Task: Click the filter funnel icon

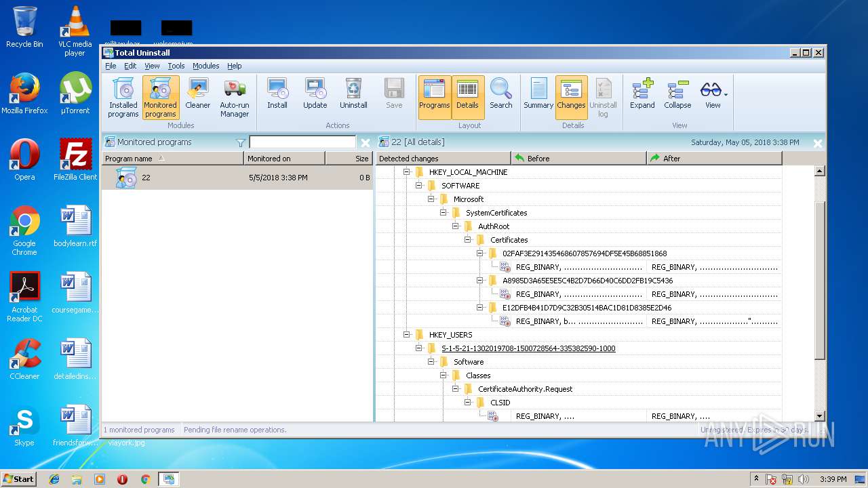Action: [x=240, y=142]
